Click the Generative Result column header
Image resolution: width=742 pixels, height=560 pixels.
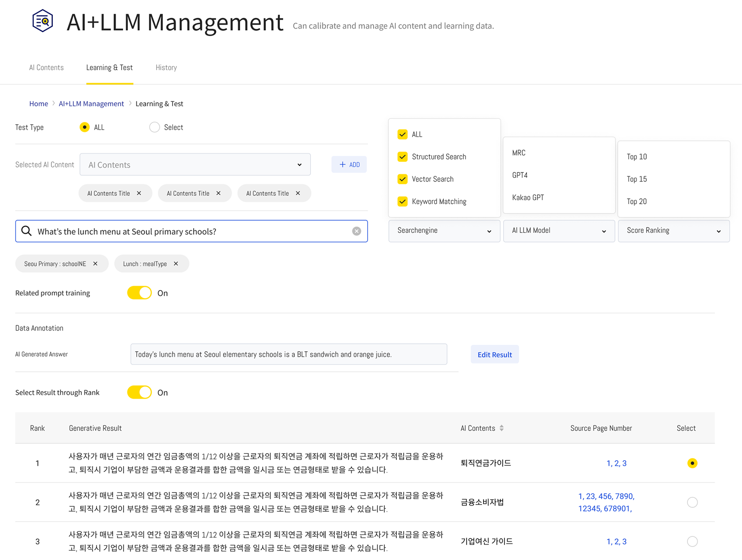pyautogui.click(x=95, y=428)
